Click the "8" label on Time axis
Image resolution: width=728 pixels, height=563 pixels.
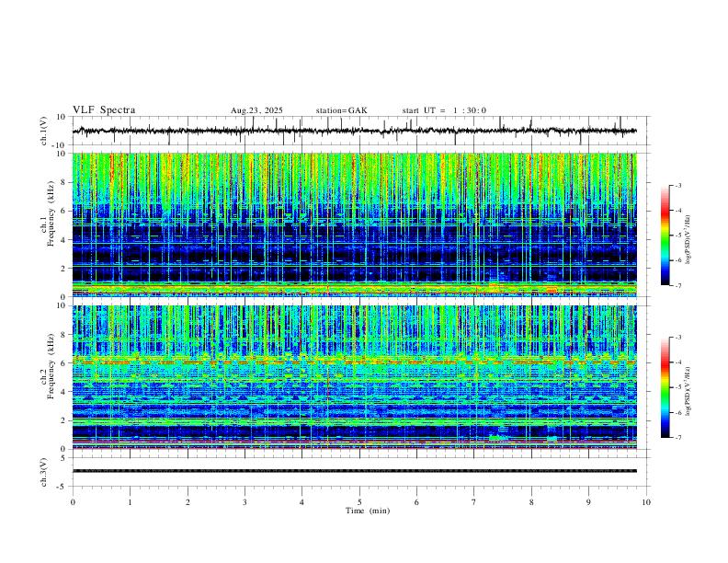(531, 502)
